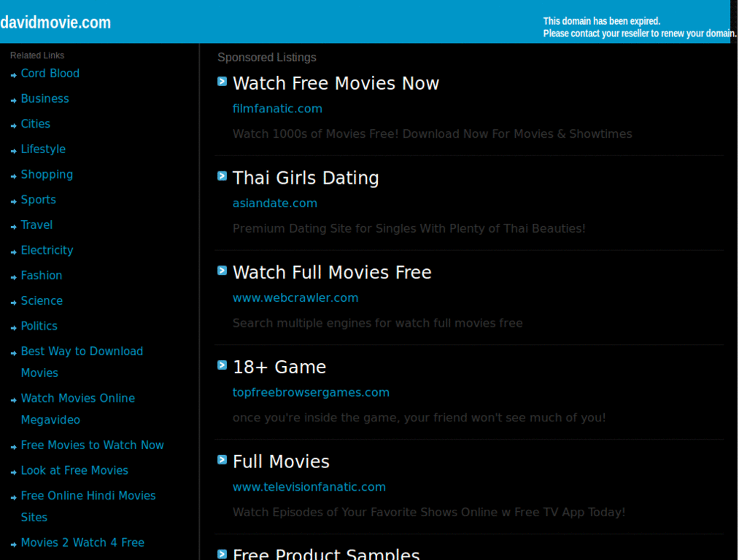Click the arrow bullet before Free Movies to Watch Now
Screen dimensions: 747x560
(x=13, y=447)
